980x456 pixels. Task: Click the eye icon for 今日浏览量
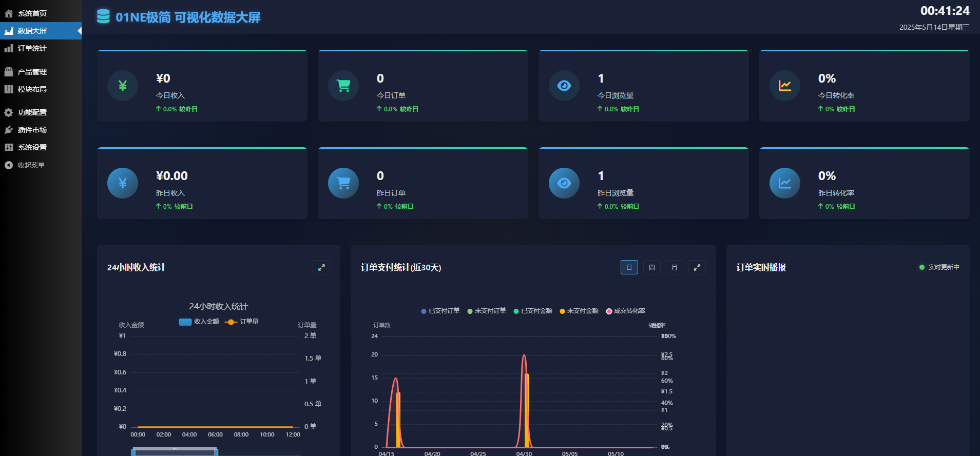coord(564,86)
